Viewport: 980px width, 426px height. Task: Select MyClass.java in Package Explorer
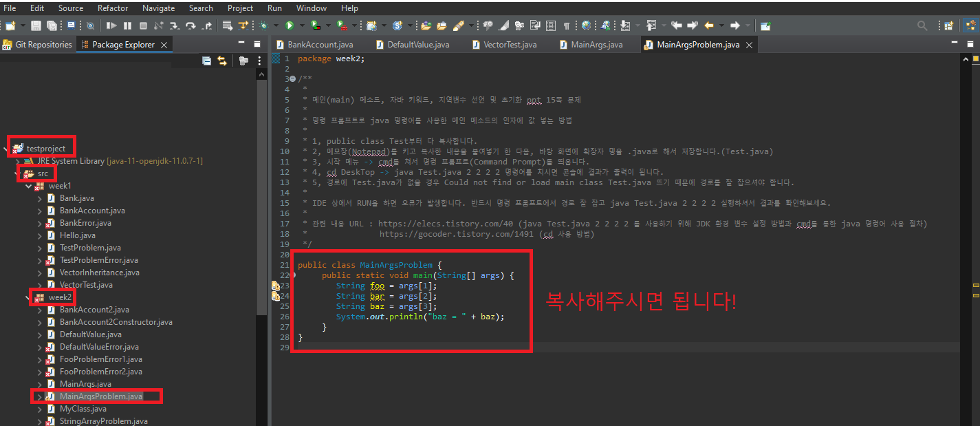pyautogui.click(x=83, y=409)
